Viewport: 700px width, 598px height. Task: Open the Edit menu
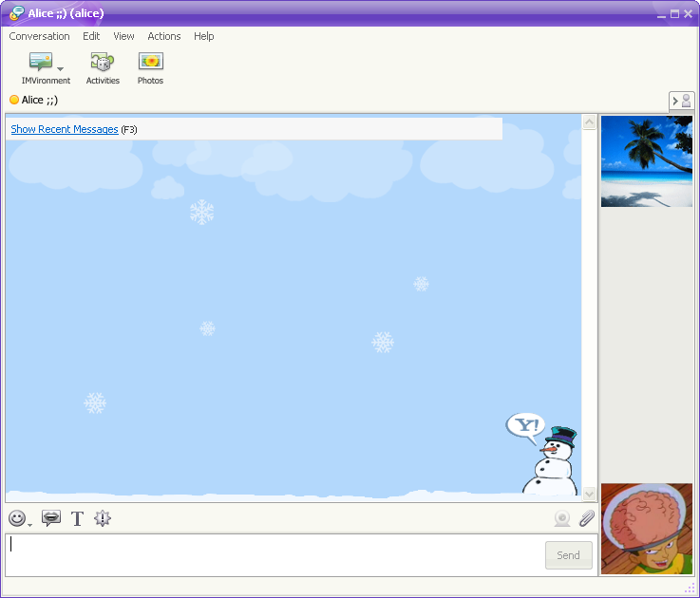(x=91, y=36)
